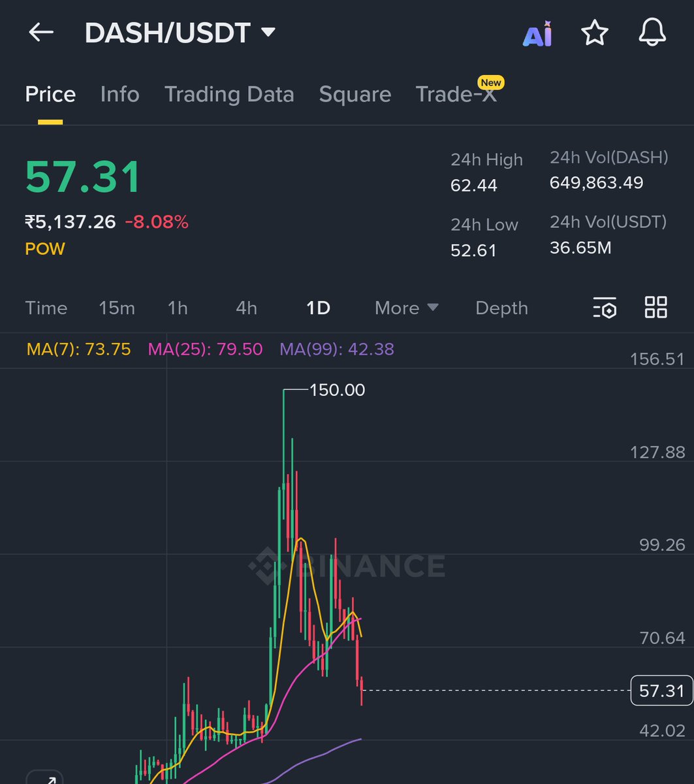Tap the 150.00 high marker on chart
The width and height of the screenshot is (694, 784).
pos(337,390)
